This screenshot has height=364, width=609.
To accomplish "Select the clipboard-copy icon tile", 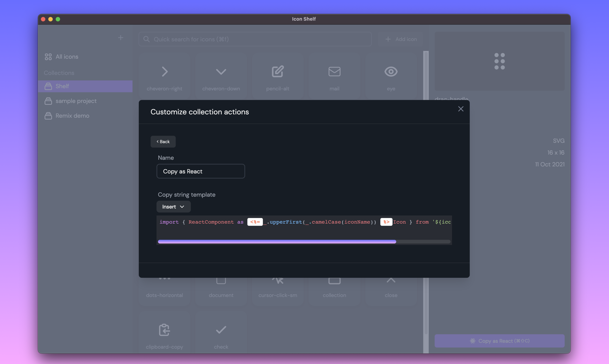I will (164, 332).
